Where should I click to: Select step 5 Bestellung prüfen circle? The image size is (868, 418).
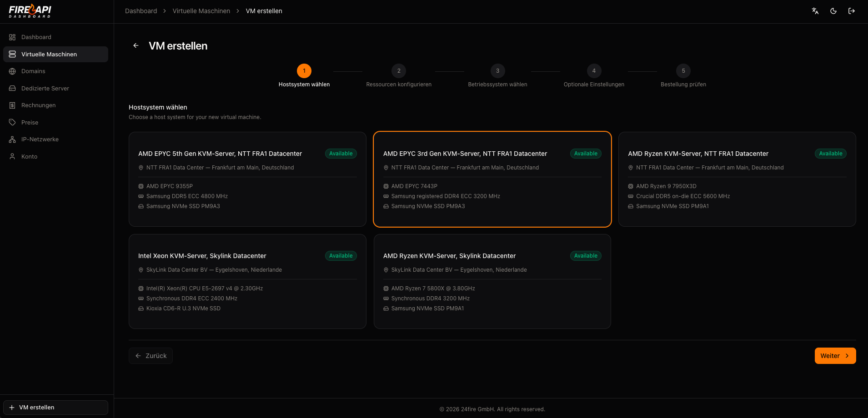(683, 71)
